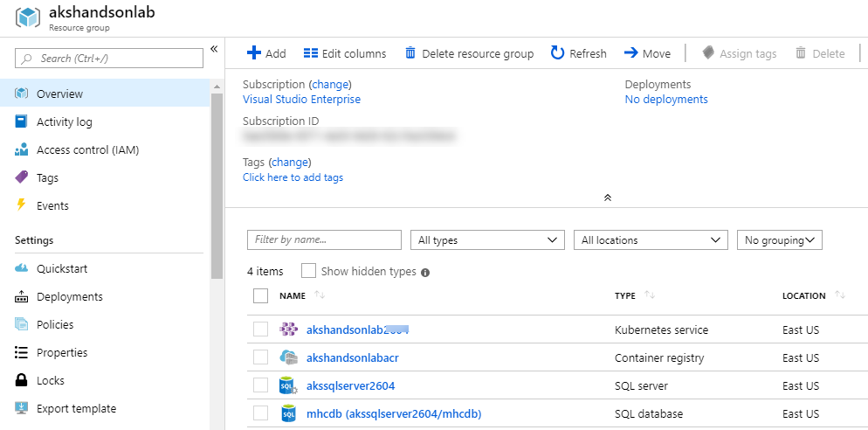868x430 pixels.
Task: Enable Show hidden types checkbox
Action: [x=309, y=271]
